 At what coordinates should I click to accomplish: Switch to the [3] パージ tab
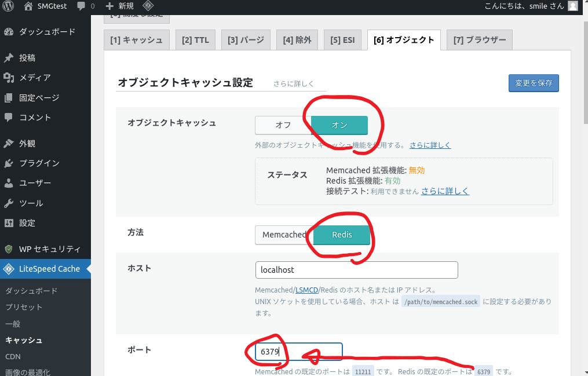(246, 40)
